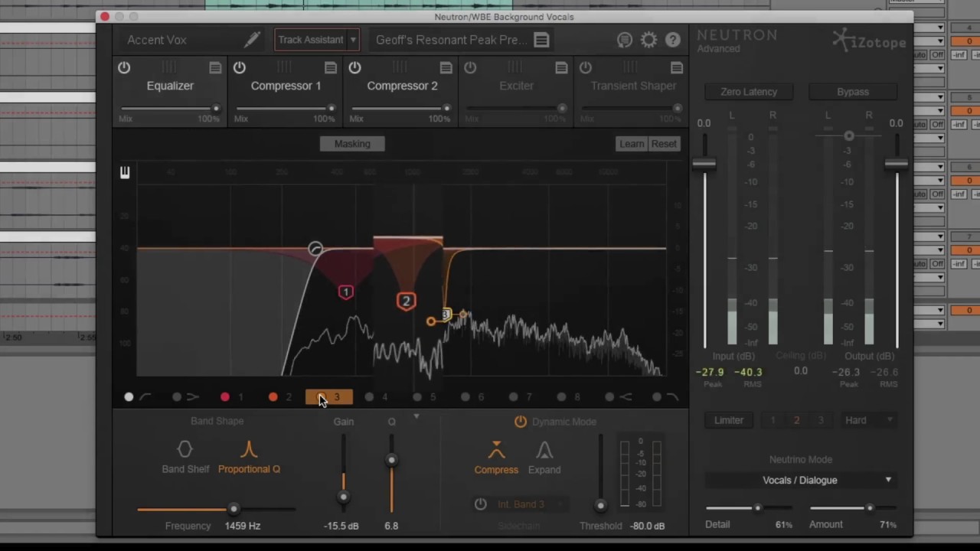Open the Compressor 2 module preset menu icon

446,68
